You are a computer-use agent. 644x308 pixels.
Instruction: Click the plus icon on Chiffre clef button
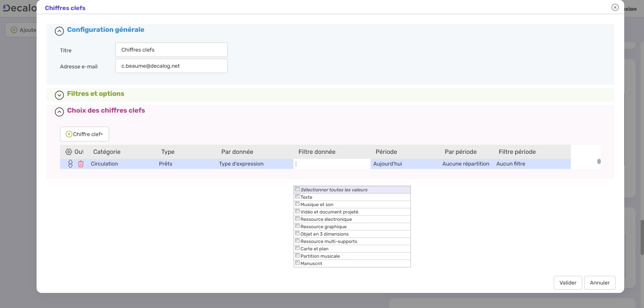(69, 134)
